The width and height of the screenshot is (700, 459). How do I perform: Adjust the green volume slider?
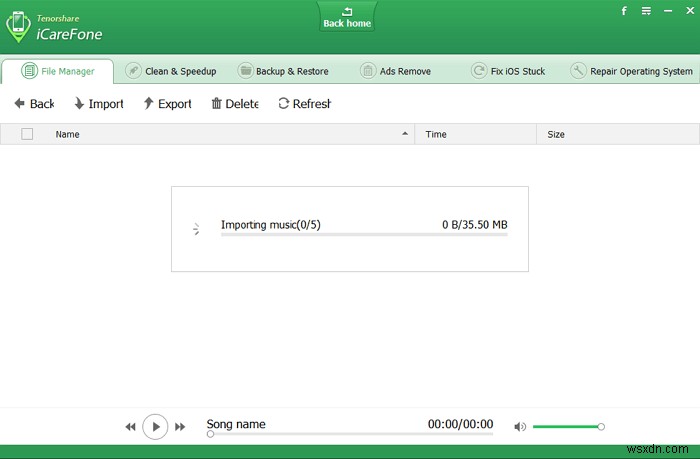click(567, 427)
